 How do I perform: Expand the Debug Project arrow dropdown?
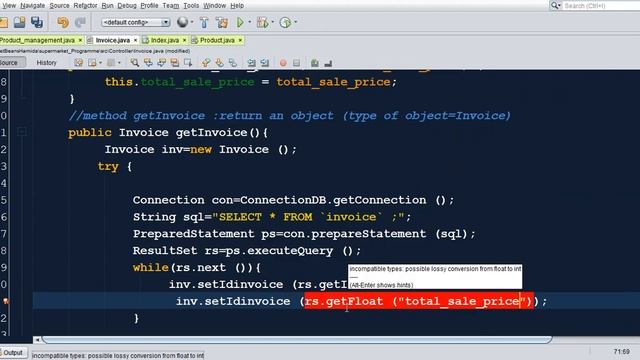pos(273,22)
